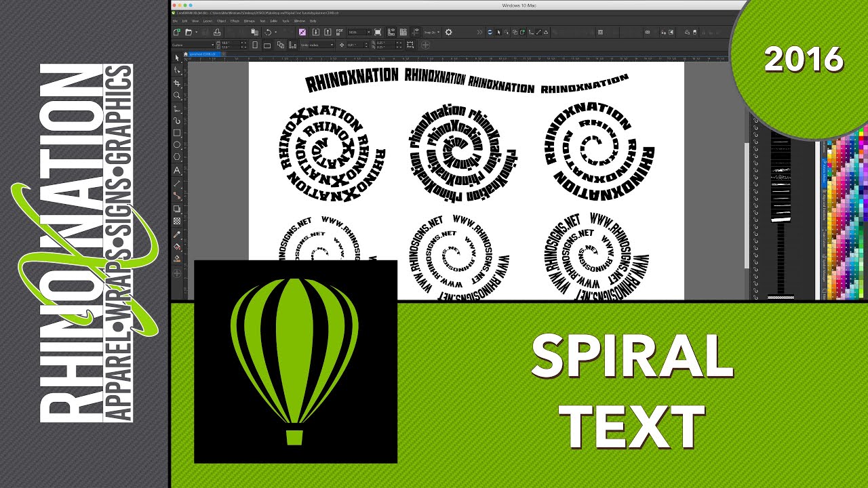Open the Options gear icon
This screenshot has height=488, width=868.
448,32
